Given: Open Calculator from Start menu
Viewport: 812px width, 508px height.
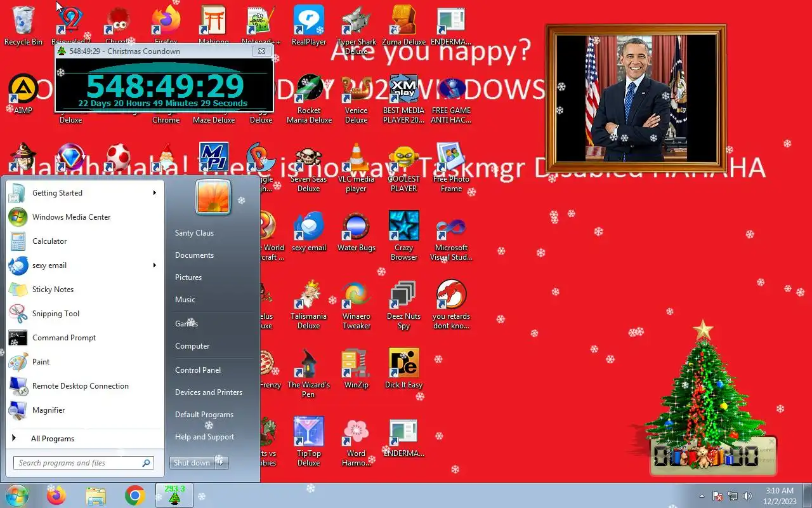Looking at the screenshot, I should [x=85, y=241].
